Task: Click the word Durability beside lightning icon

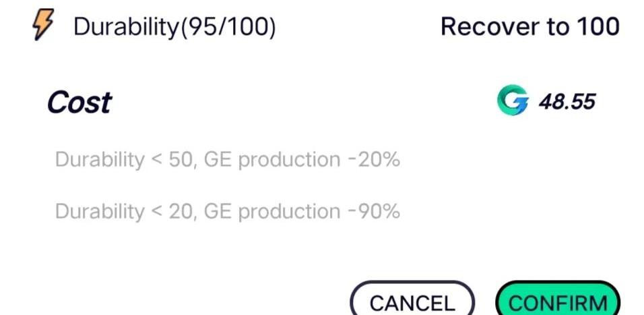Action: pos(123,27)
